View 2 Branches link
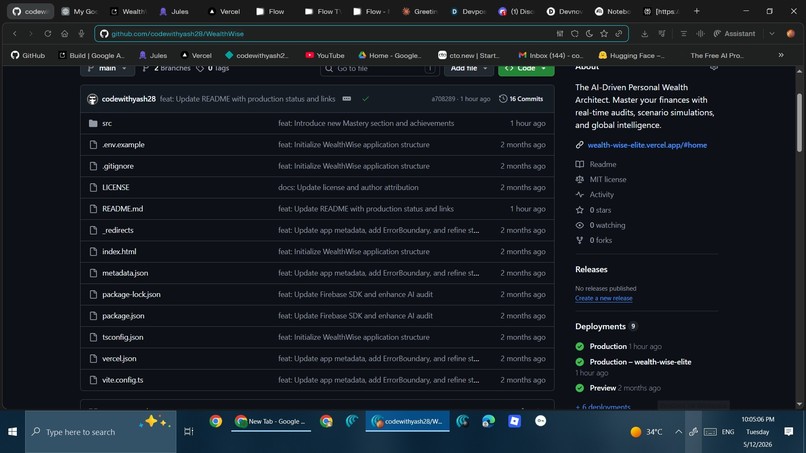806x453 pixels. tap(167, 68)
